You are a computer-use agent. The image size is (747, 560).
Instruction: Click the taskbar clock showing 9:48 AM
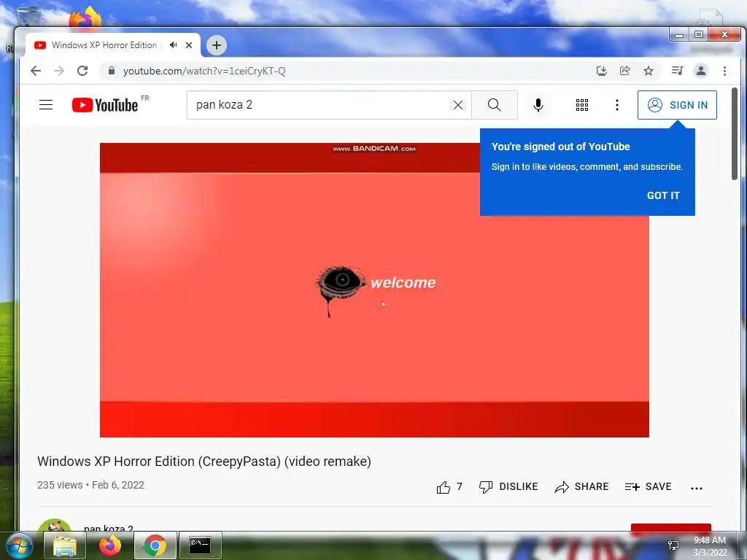point(710,546)
